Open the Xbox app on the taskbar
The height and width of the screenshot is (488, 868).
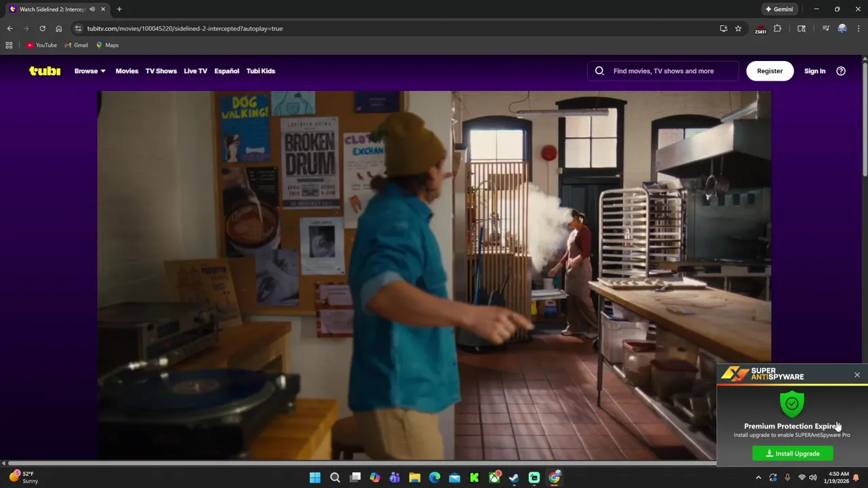(494, 478)
